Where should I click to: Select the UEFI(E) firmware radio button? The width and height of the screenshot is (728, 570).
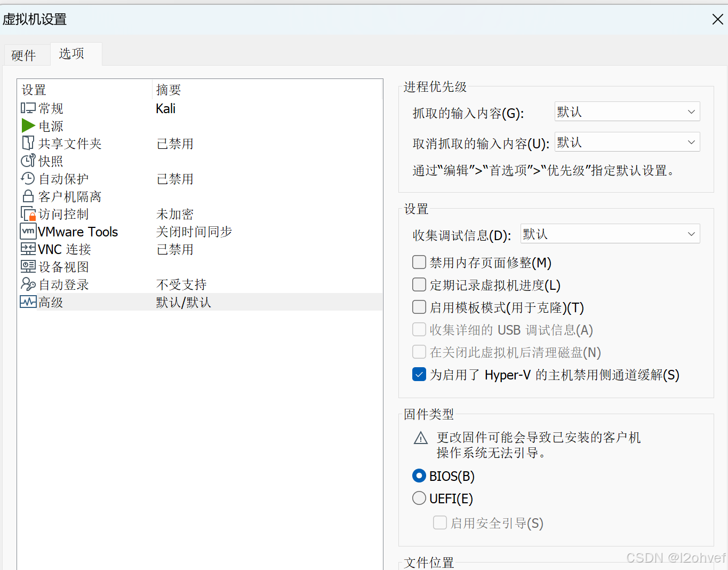pyautogui.click(x=419, y=498)
